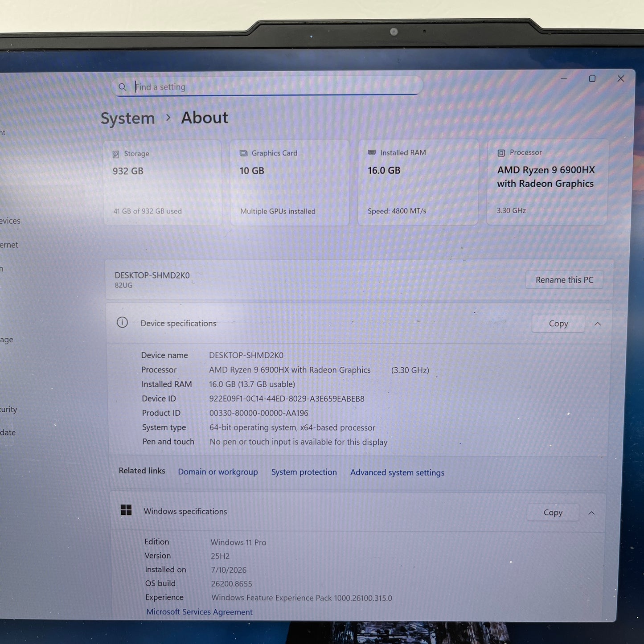Viewport: 644px width, 644px height.
Task: Go back to System breadcrumb
Action: point(128,118)
